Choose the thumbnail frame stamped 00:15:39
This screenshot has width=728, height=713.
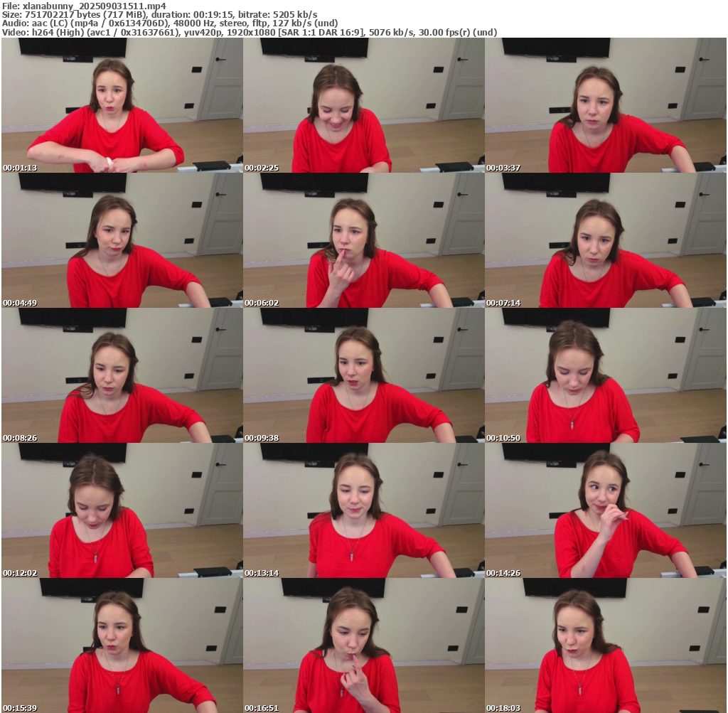pyautogui.click(x=122, y=645)
